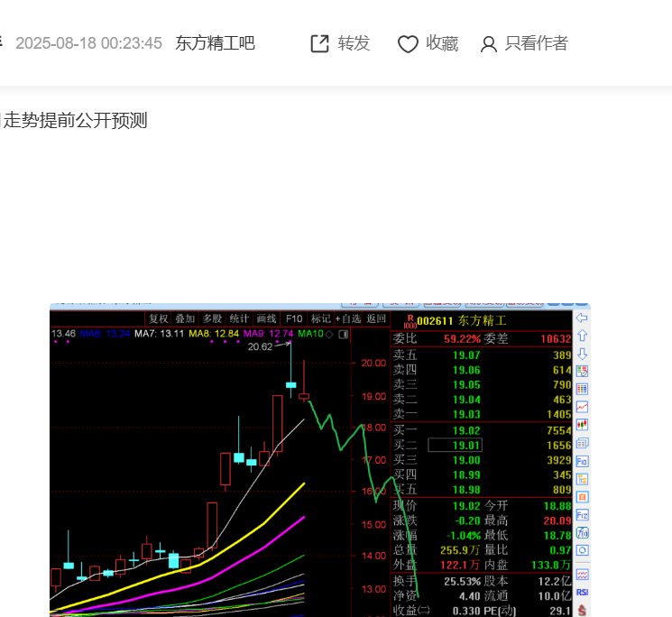Click the 统计 statistics toolbar button
This screenshot has width=672, height=617.
(239, 318)
